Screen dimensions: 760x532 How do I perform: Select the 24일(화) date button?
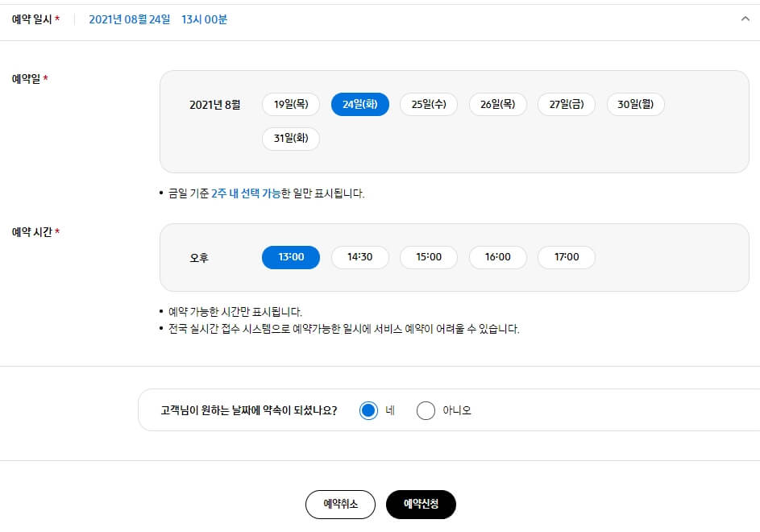coord(359,104)
